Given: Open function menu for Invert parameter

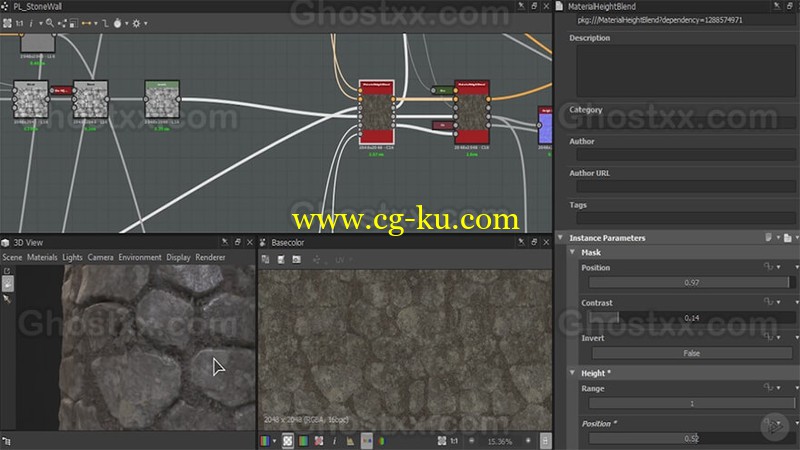Looking at the screenshot, I should tap(768, 337).
